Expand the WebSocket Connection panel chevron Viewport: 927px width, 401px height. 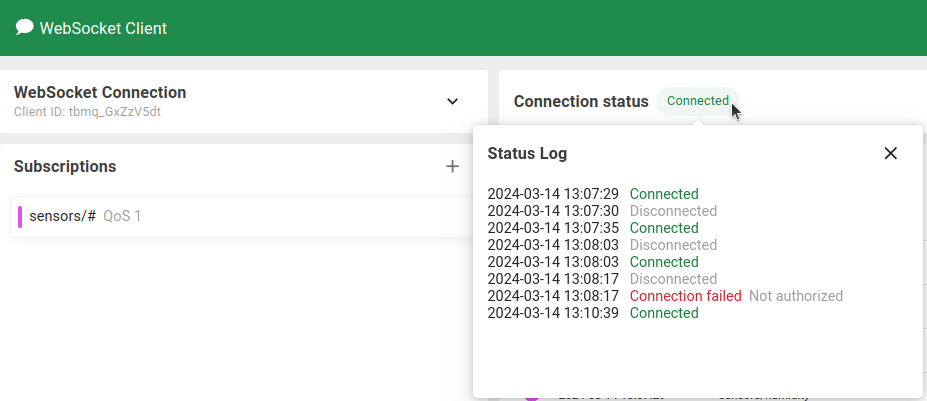pos(452,101)
